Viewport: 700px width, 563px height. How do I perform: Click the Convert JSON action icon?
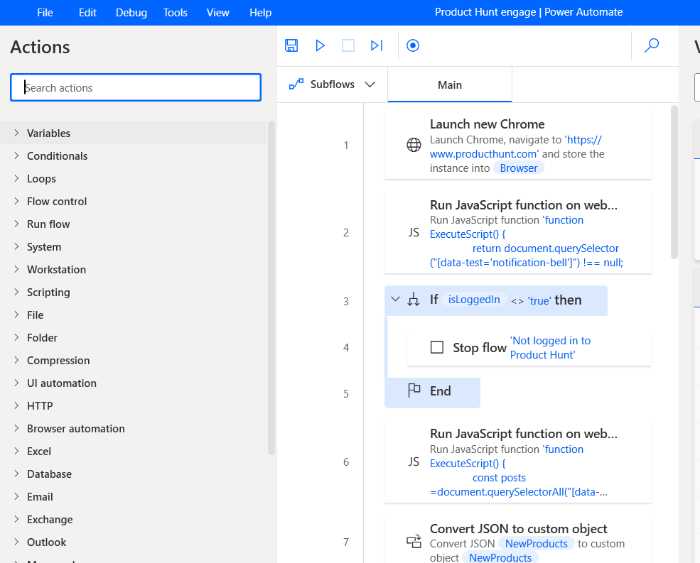(414, 542)
